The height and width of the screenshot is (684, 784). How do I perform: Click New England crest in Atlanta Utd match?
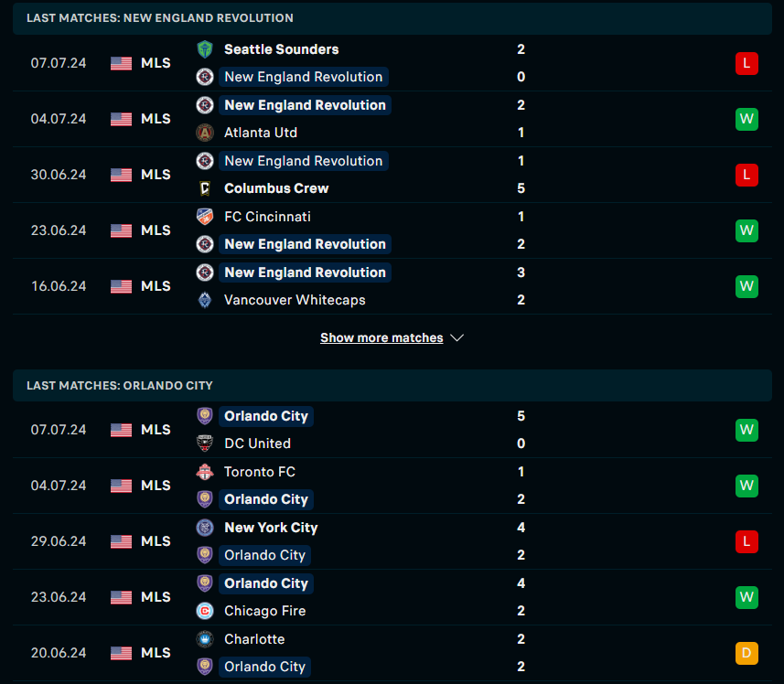click(205, 105)
